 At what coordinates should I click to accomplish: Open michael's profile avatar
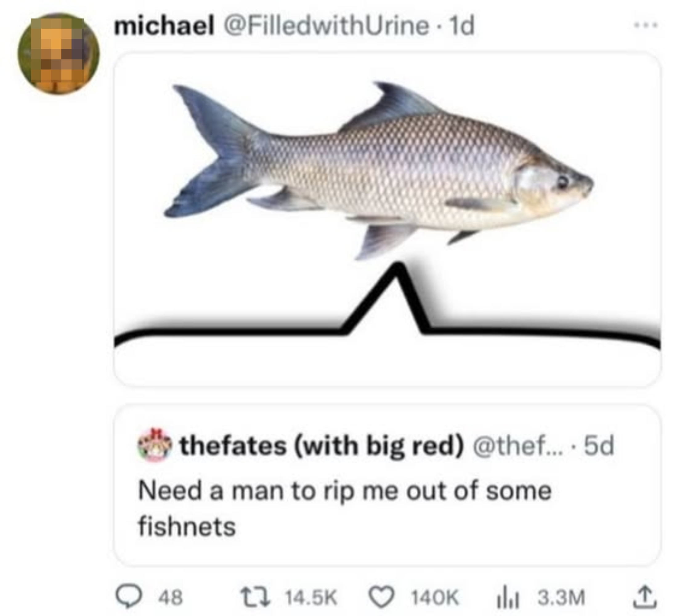[59, 54]
